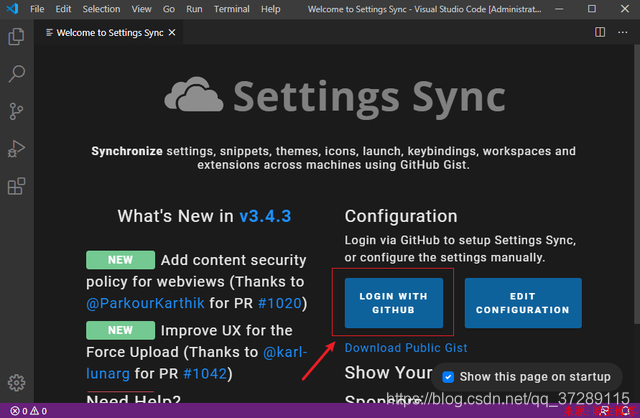Open the File menu
This screenshot has height=418, width=640.
click(37, 9)
